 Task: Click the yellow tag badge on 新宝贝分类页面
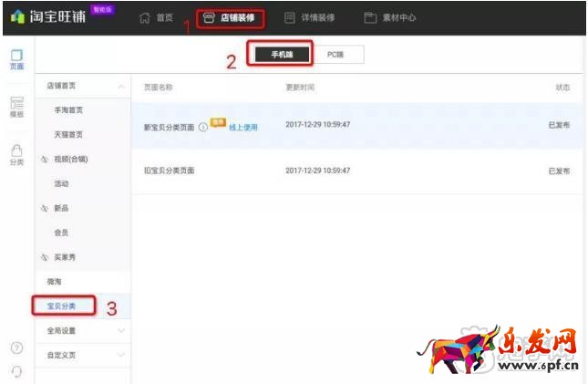pyautogui.click(x=218, y=123)
